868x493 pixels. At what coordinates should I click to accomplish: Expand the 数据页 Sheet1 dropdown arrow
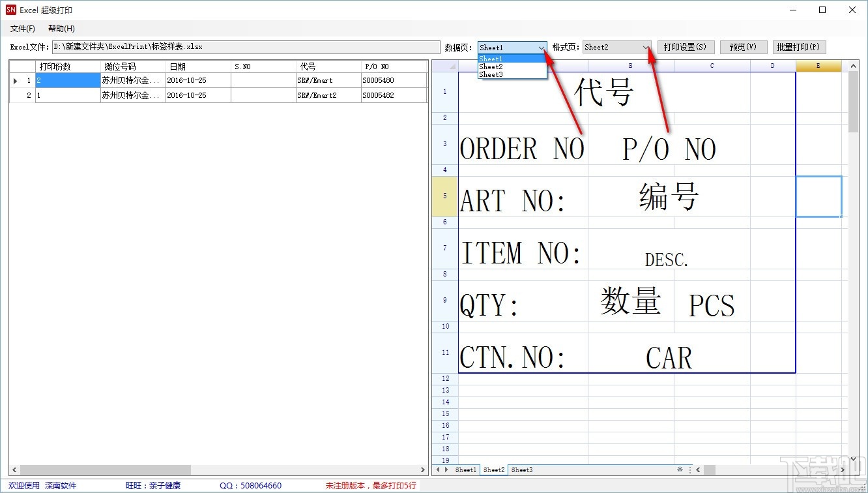tap(542, 48)
